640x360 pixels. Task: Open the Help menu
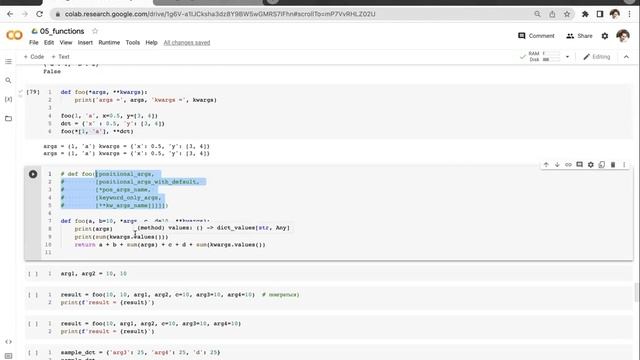[151, 42]
